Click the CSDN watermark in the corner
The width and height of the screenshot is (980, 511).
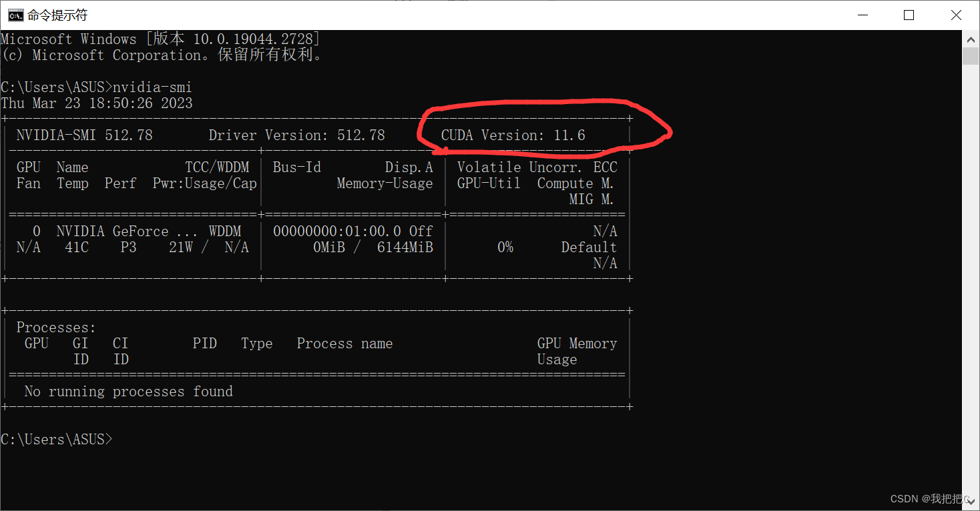[x=926, y=498]
